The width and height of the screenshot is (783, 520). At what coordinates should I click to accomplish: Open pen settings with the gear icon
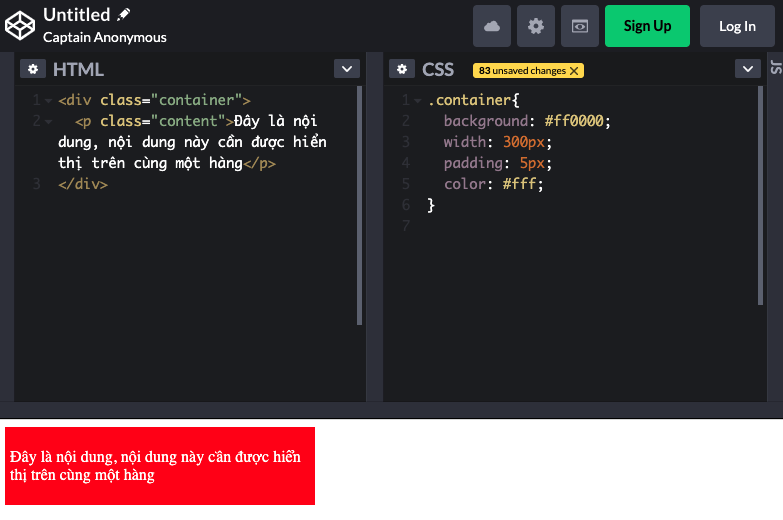[536, 26]
